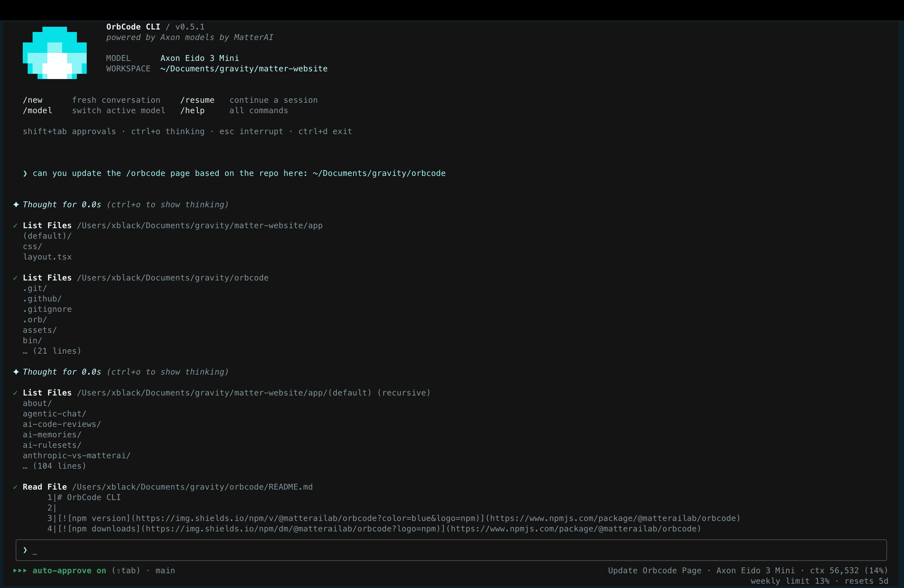This screenshot has height=588, width=904.
Task: Click 'Update Orbcode Page' session title in status bar
Action: point(655,570)
